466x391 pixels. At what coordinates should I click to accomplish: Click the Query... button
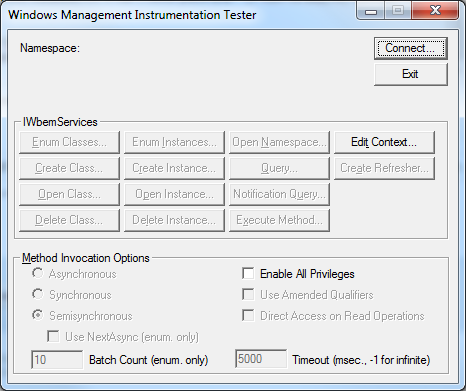pos(279,168)
